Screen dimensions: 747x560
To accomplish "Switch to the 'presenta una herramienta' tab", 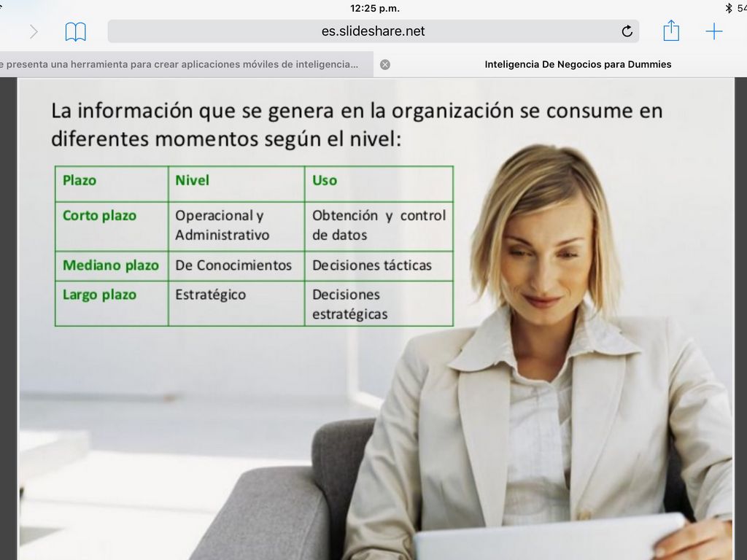I will coord(182,64).
